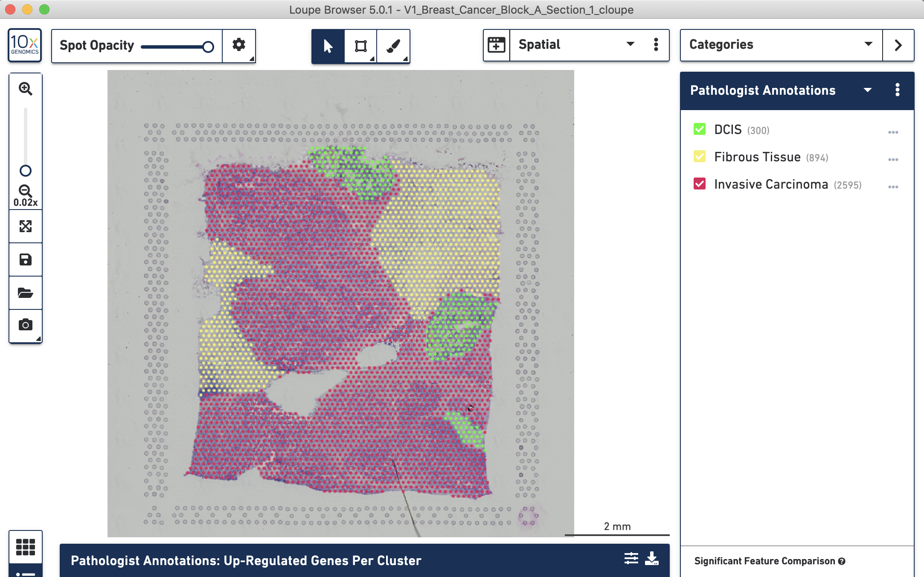Open Fibrous Tissue cluster options ellipsis
The width and height of the screenshot is (924, 577).
tap(893, 160)
